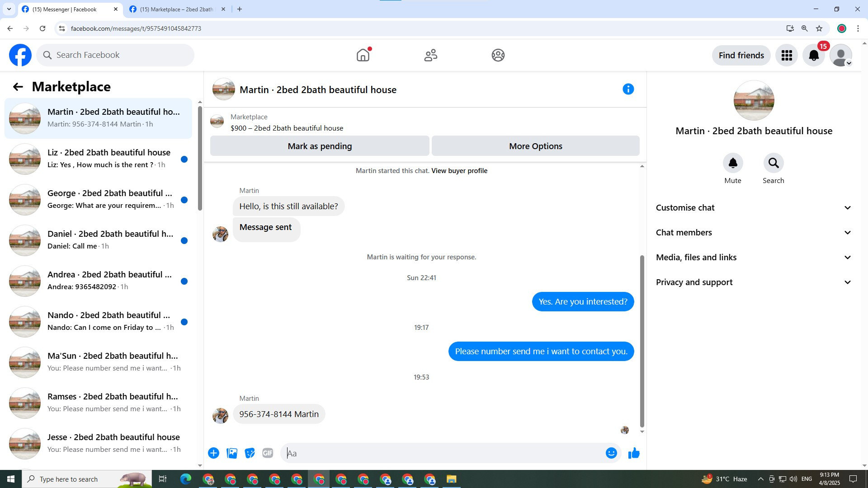The height and width of the screenshot is (488, 868).
Task: Go back from Marketplace chat list
Action: pyautogui.click(x=18, y=87)
